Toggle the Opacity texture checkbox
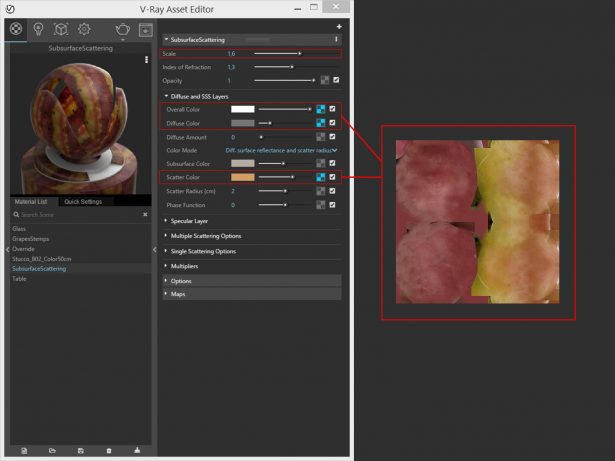Image resolution: width=615 pixels, height=461 pixels. (x=336, y=80)
